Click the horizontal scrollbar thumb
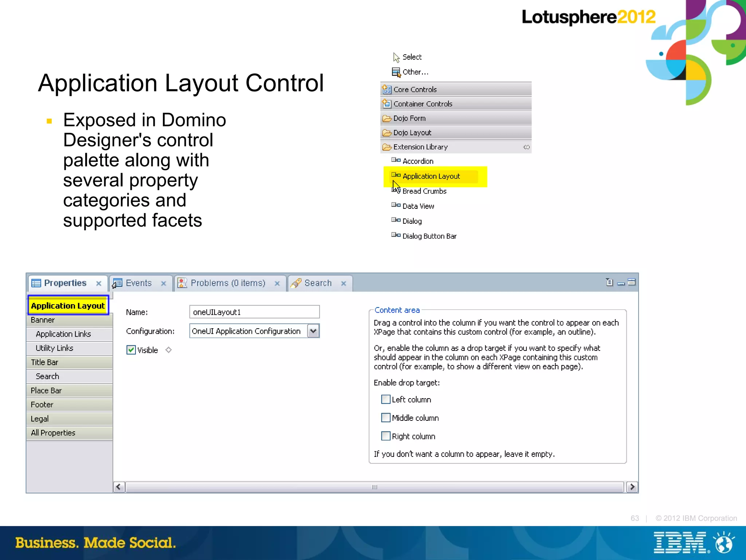This screenshot has width=746, height=560. (x=374, y=487)
